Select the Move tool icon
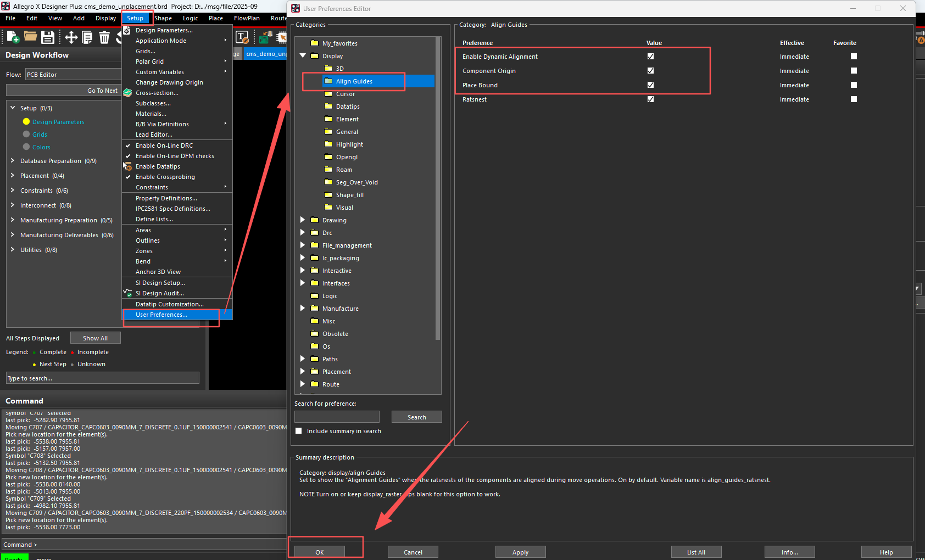This screenshot has width=925, height=560. (x=71, y=37)
